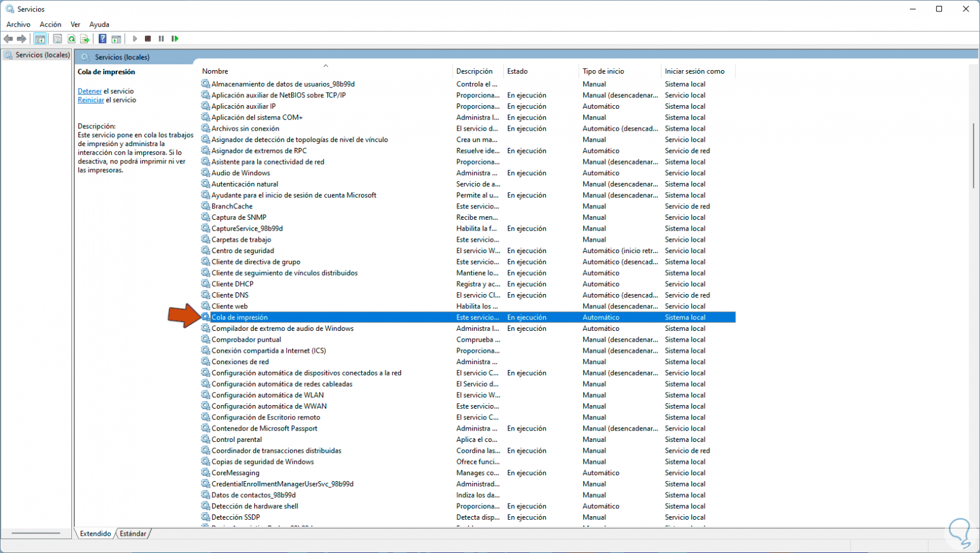Select Detección de hardware shell service
The height and width of the screenshot is (553, 980).
(x=255, y=506)
